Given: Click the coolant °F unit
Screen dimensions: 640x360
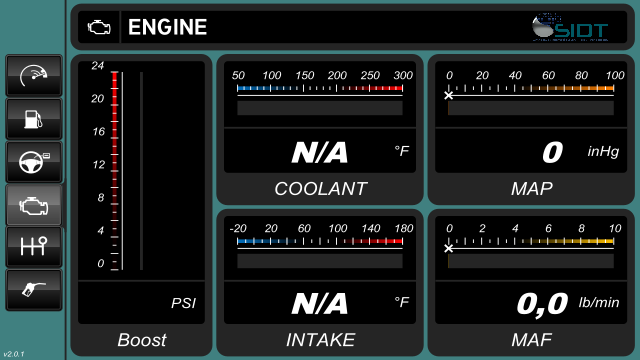Looking at the screenshot, I should pos(402,151).
